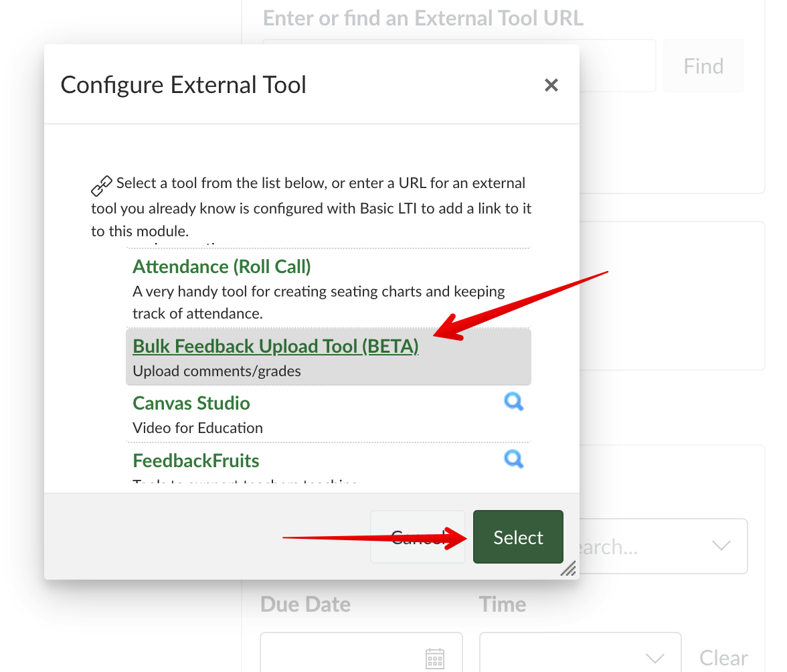Viewport: 787px width, 672px height.
Task: Select the FeedbackFruits tool title
Action: 196,460
